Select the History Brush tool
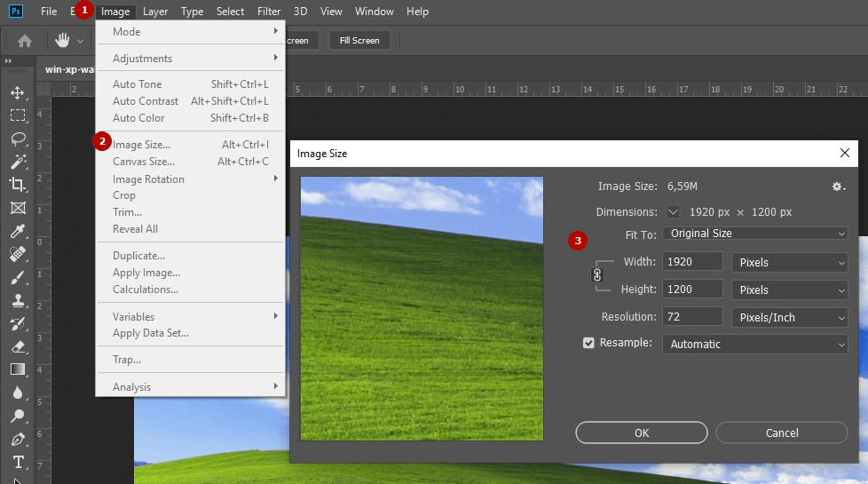Screen dimensions: 868x484 (x=17, y=323)
